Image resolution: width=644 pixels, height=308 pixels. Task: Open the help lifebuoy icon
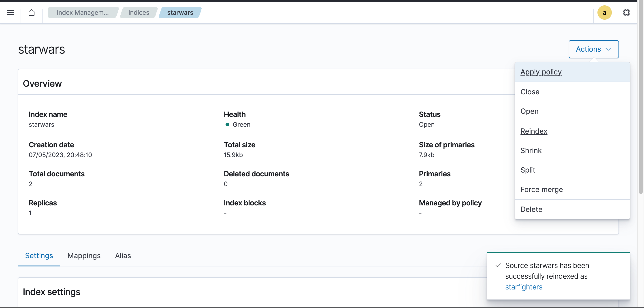point(626,13)
